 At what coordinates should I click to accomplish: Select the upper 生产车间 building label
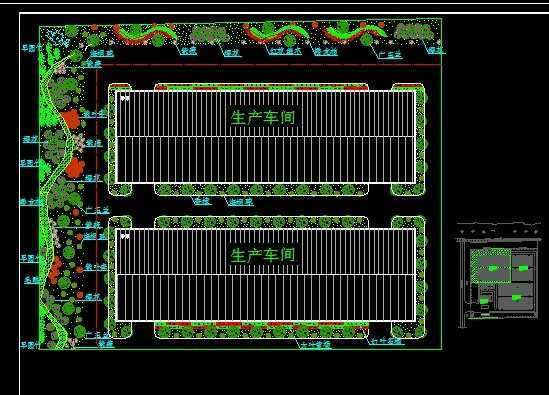(x=263, y=117)
